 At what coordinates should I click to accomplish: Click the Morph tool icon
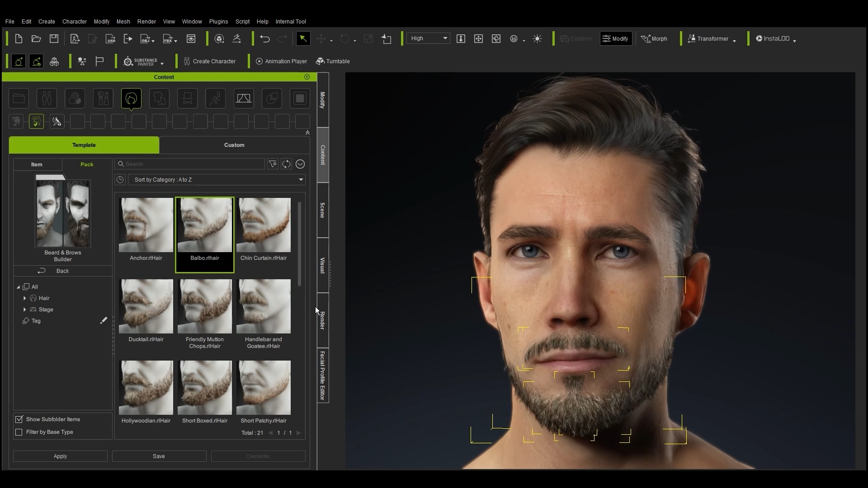(654, 39)
